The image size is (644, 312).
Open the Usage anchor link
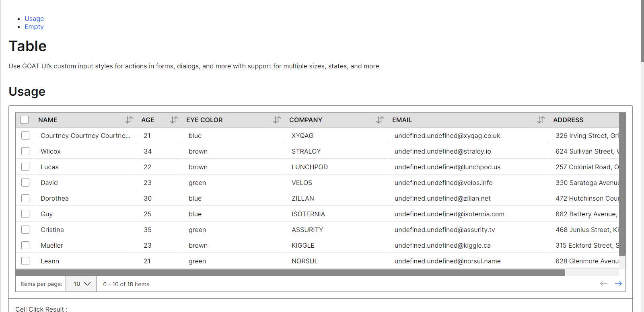(x=34, y=18)
